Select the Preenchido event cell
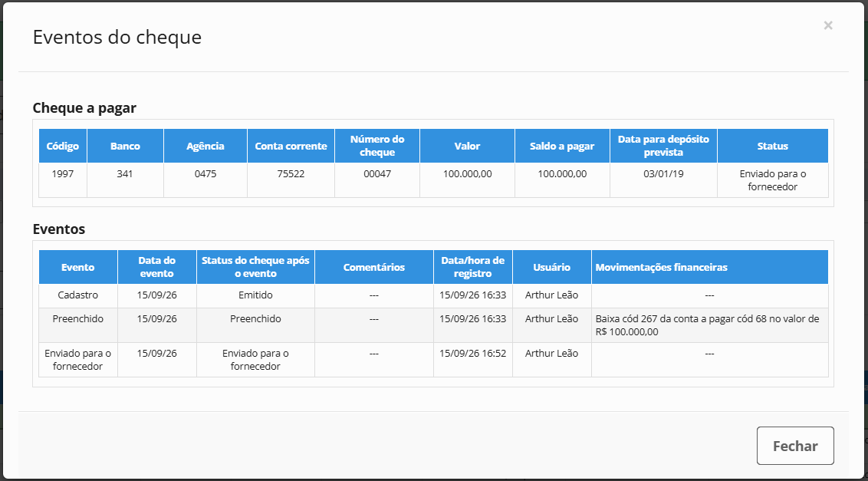This screenshot has width=868, height=481. [78, 319]
